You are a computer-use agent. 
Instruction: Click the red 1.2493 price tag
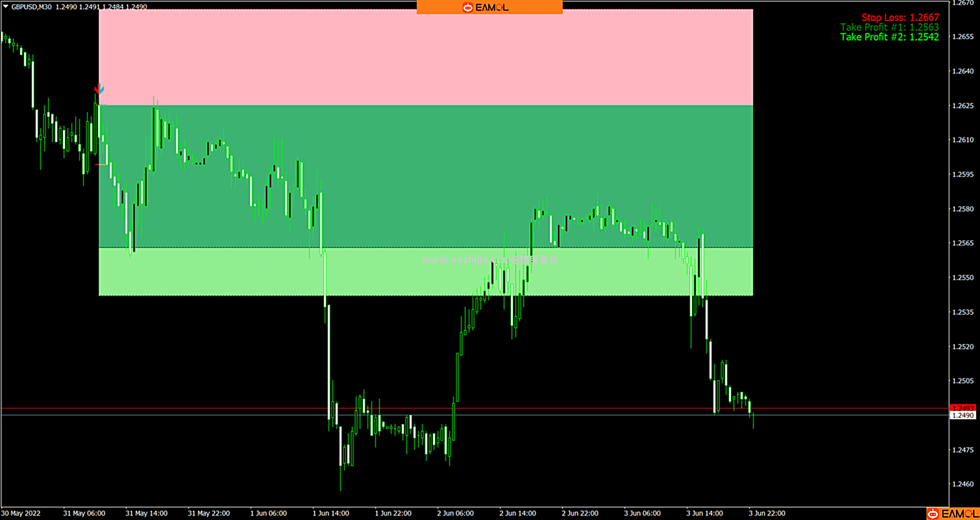(962, 408)
